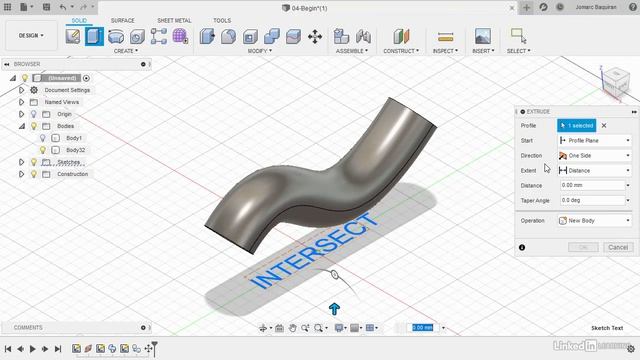Image resolution: width=640 pixels, height=360 pixels.
Task: Open the Display Settings icon
Action: click(x=339, y=328)
